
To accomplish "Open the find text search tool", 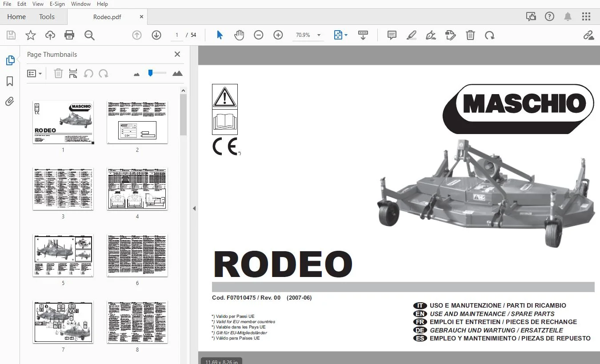I will point(89,35).
